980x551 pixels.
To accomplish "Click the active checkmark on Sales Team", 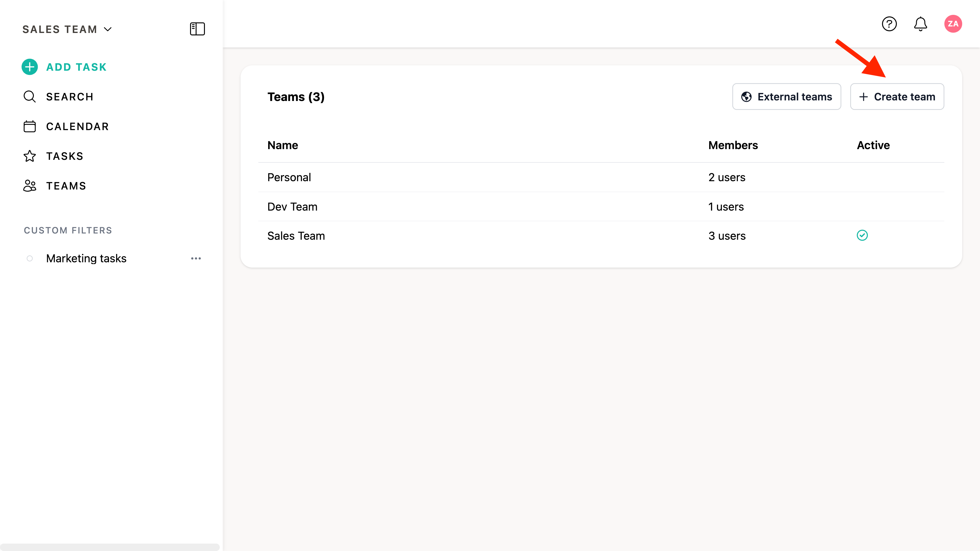I will [x=862, y=236].
